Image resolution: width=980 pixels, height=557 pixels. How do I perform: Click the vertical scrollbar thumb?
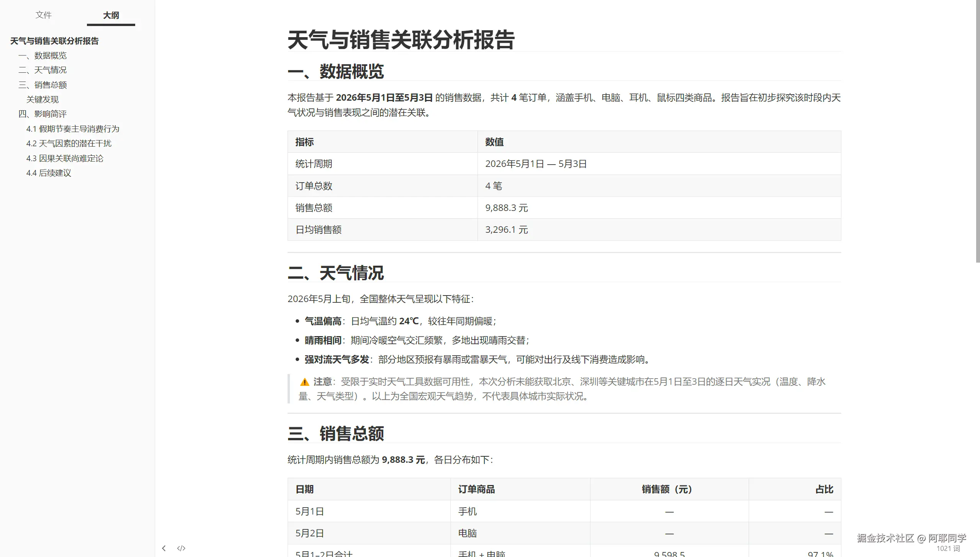coord(977,131)
